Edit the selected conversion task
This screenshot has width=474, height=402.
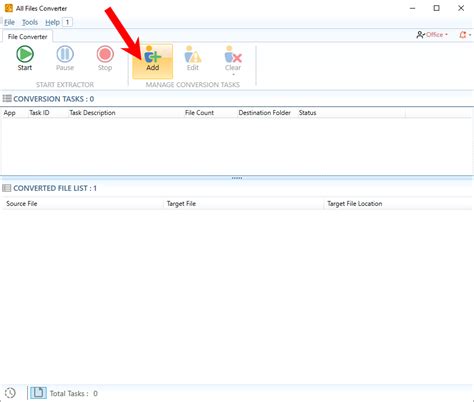click(193, 59)
